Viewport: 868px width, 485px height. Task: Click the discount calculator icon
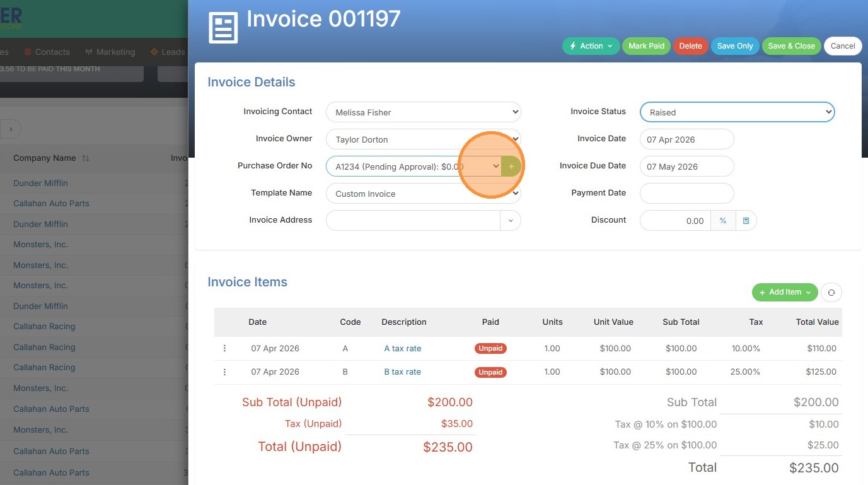tap(746, 221)
